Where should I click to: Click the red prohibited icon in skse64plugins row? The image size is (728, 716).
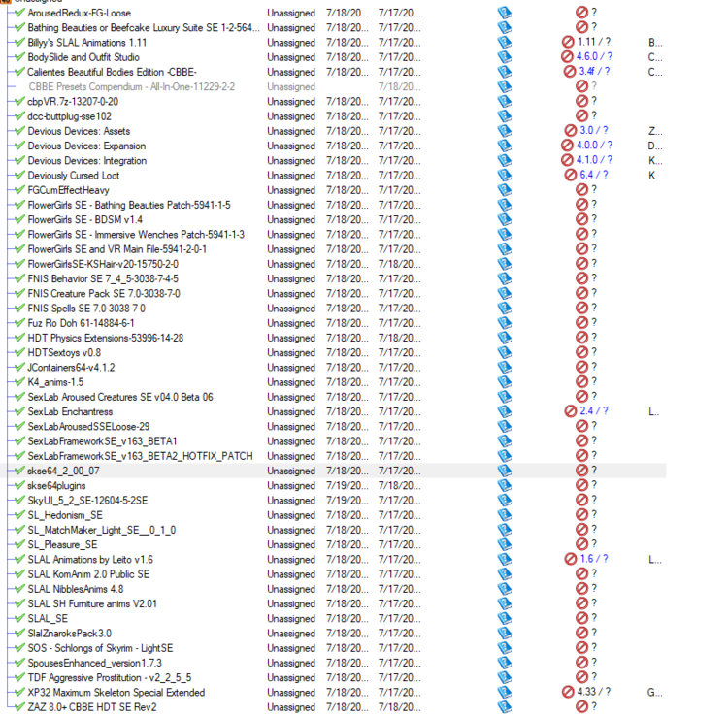pyautogui.click(x=581, y=485)
